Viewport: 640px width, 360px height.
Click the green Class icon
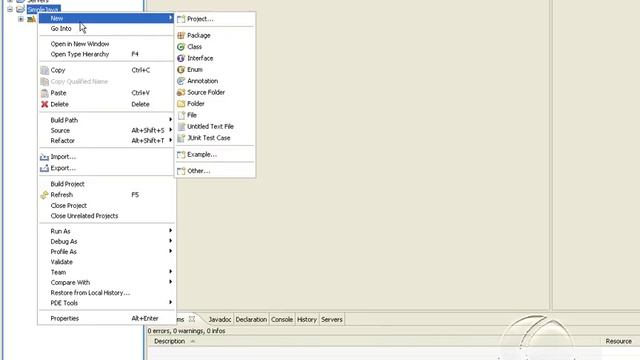[181, 47]
